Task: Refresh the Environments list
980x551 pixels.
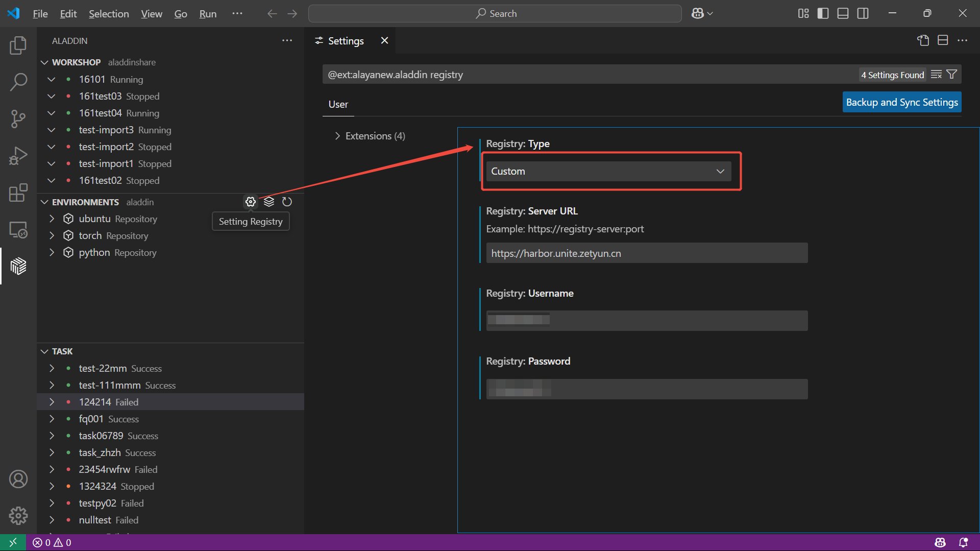Action: [287, 201]
